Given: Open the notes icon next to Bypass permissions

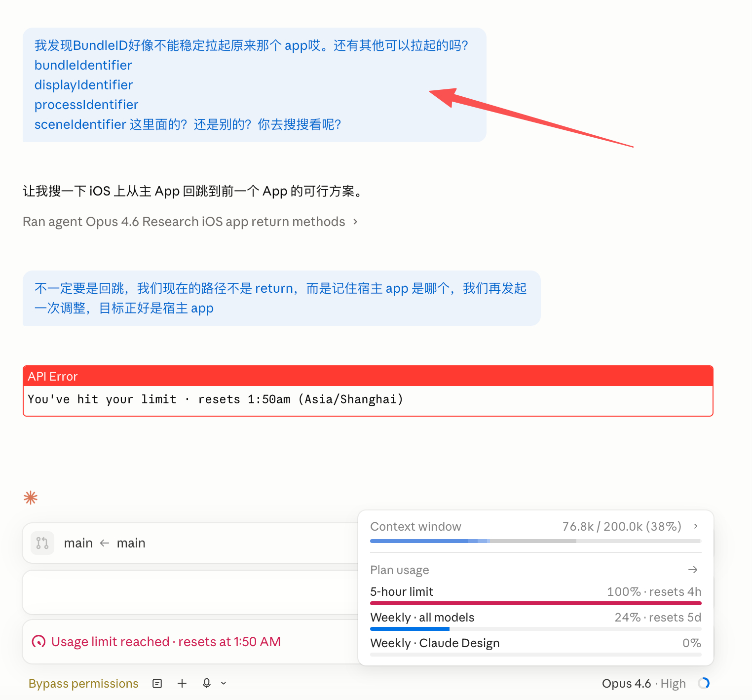Looking at the screenshot, I should tap(157, 683).
